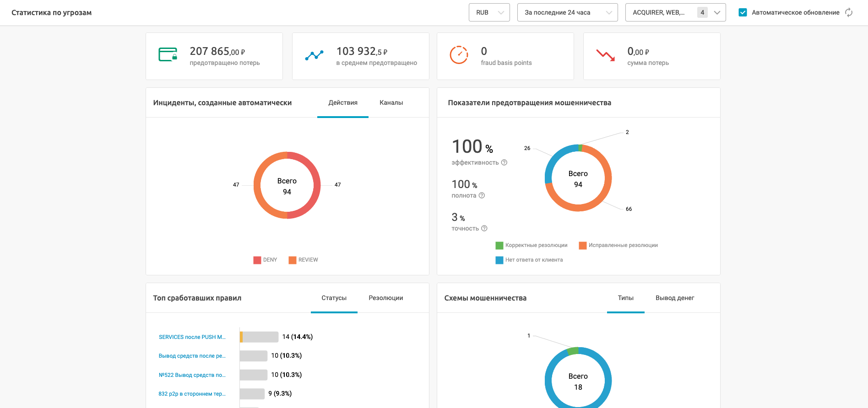The width and height of the screenshot is (868, 408).
Task: Open the За последние 24 часа period dropdown
Action: tap(568, 12)
